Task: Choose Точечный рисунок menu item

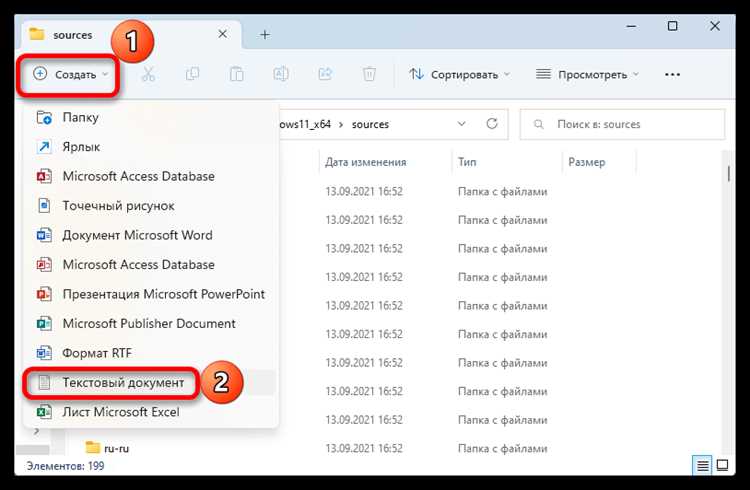Action: tap(151, 206)
